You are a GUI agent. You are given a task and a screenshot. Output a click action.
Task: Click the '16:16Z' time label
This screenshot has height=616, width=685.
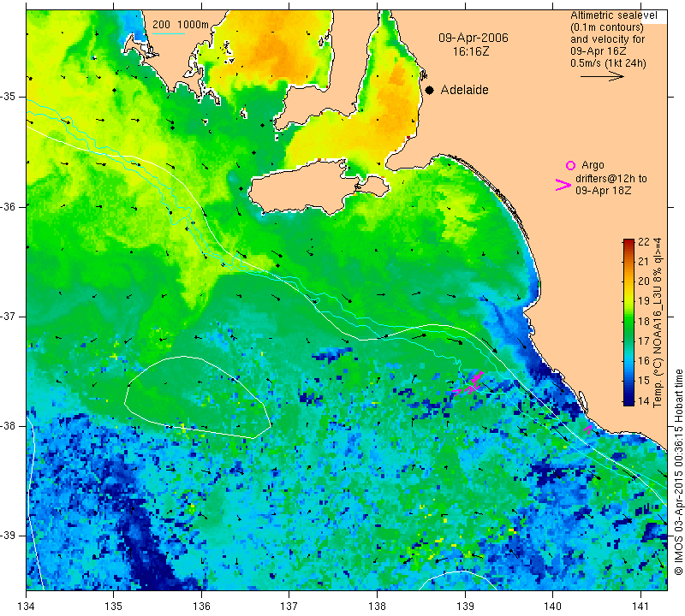point(471,51)
